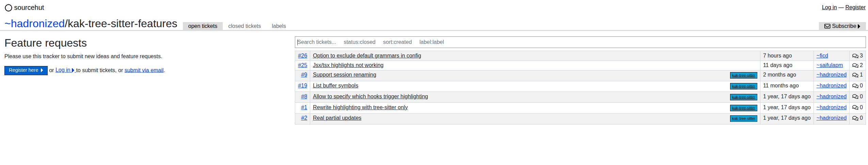The image size is (868, 165).
Task: Open the labels tab
Action: pyautogui.click(x=279, y=26)
